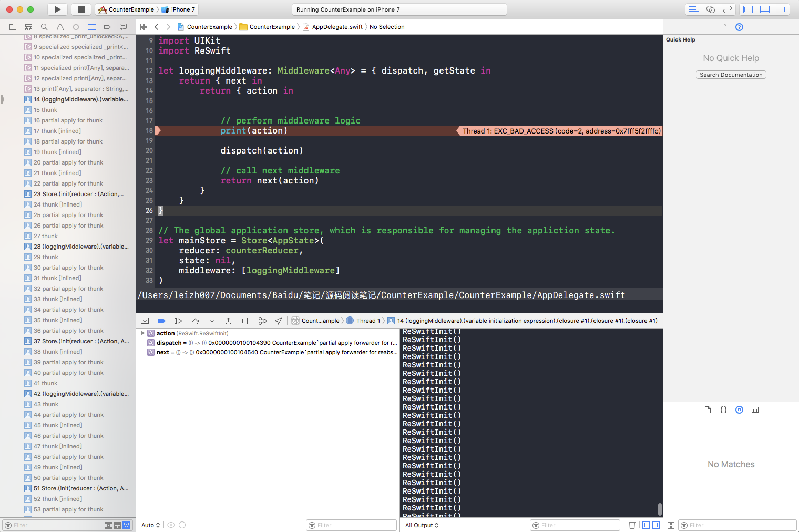Open the No Selection jump bar menu
799x532 pixels.
[x=387, y=27]
